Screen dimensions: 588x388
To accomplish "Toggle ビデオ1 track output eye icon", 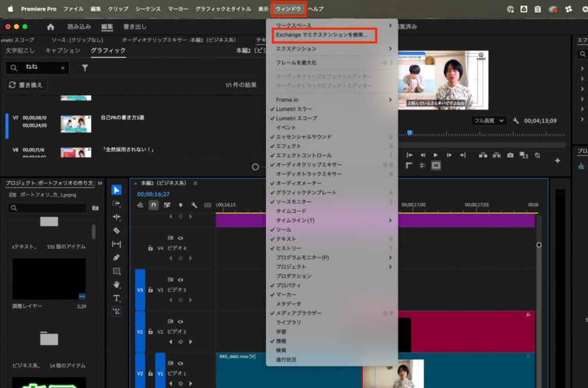I will click(180, 363).
